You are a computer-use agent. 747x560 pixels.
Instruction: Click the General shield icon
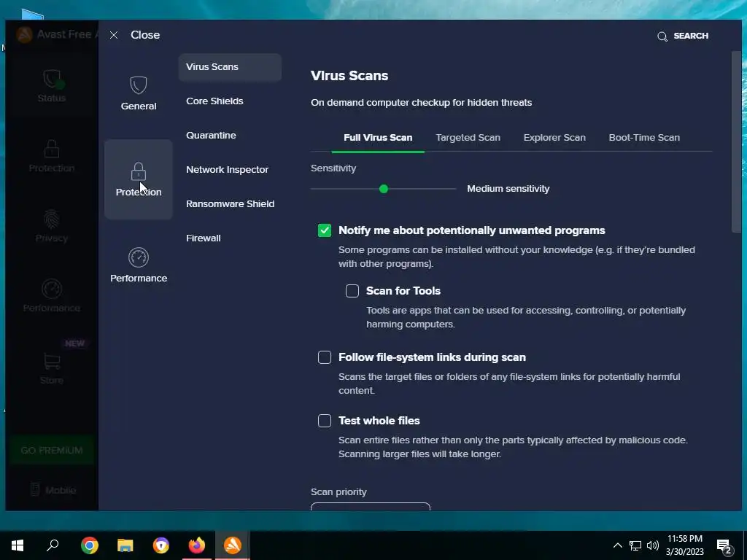tap(139, 86)
